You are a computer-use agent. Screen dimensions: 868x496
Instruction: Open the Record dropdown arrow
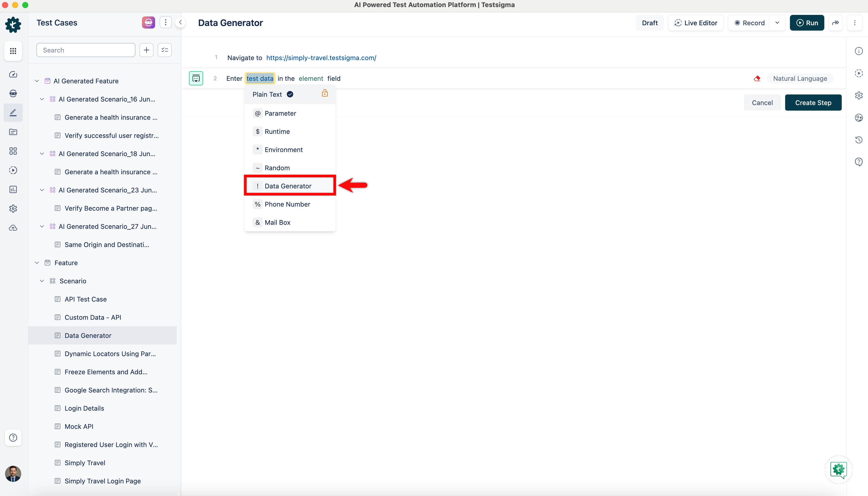pyautogui.click(x=777, y=23)
